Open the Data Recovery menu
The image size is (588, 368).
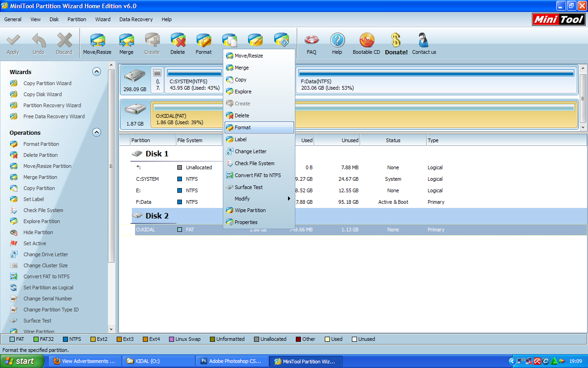[x=136, y=19]
